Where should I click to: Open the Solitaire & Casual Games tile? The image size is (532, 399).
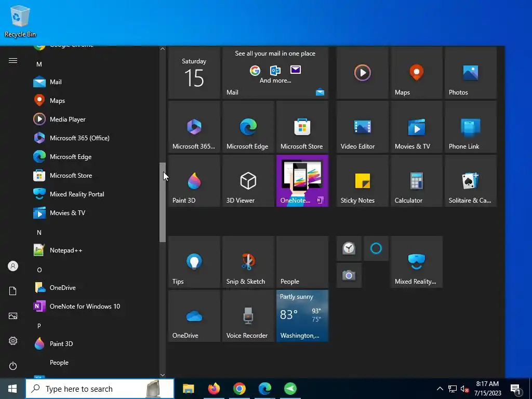click(x=471, y=181)
